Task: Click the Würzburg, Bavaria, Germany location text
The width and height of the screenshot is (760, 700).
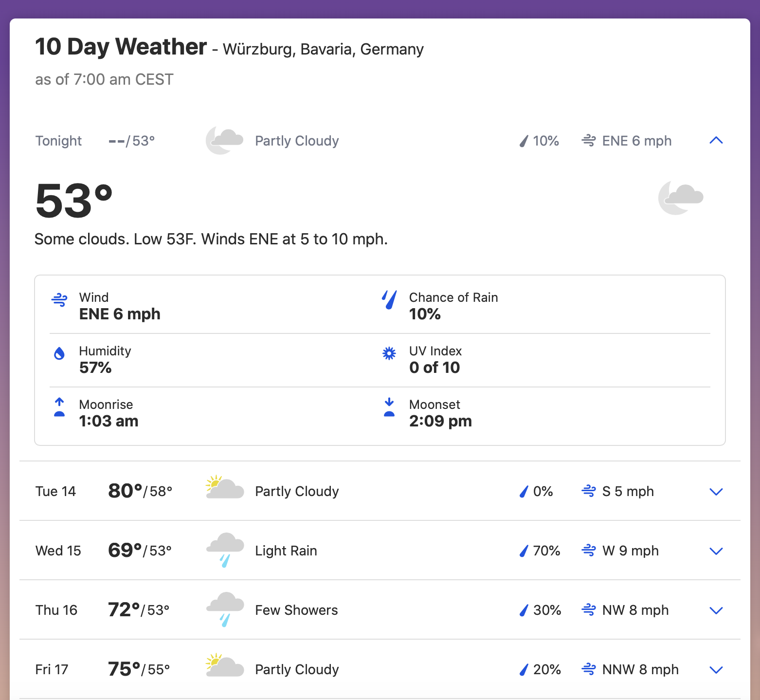Action: [x=323, y=50]
